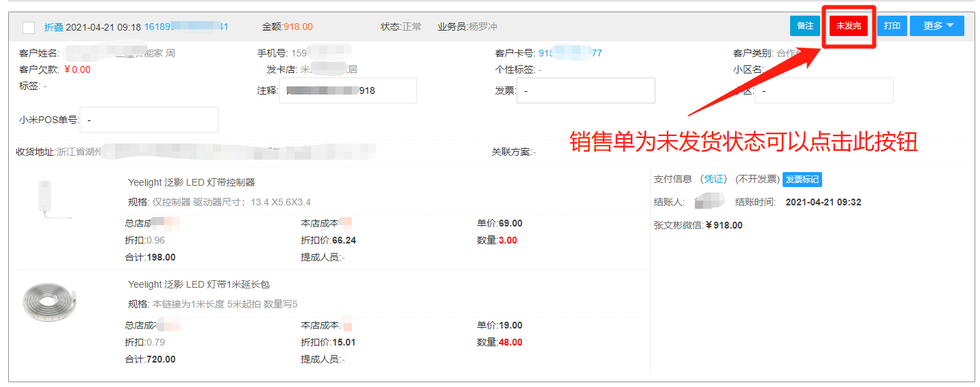Open the LED strip extension thumbnail
980x387 pixels.
51,303
